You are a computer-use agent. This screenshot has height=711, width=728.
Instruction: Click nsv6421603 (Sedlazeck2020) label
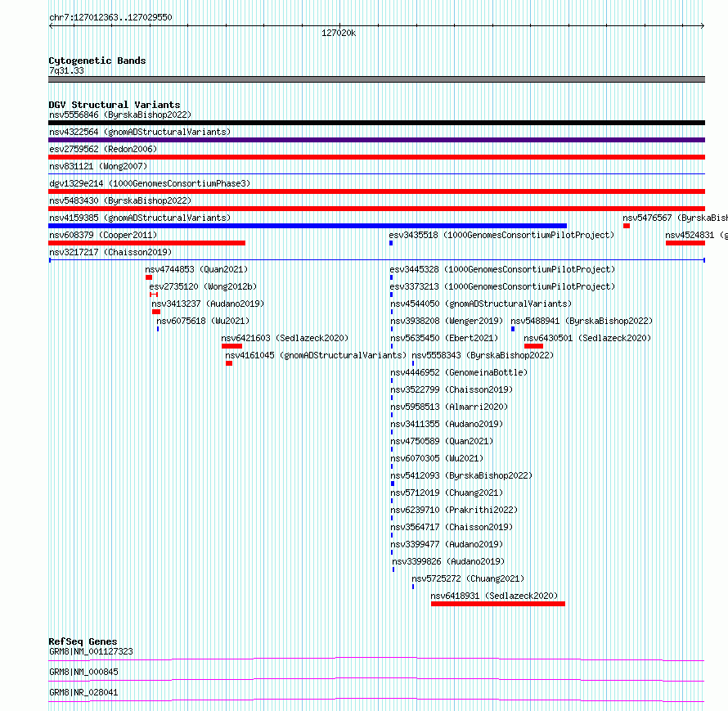click(285, 338)
